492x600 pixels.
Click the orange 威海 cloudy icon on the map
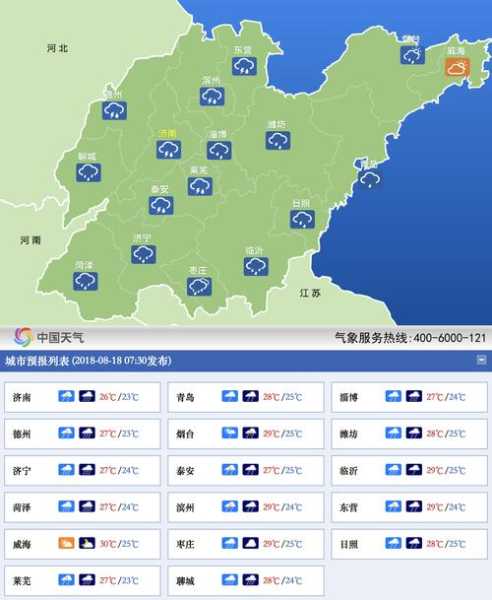click(x=457, y=67)
